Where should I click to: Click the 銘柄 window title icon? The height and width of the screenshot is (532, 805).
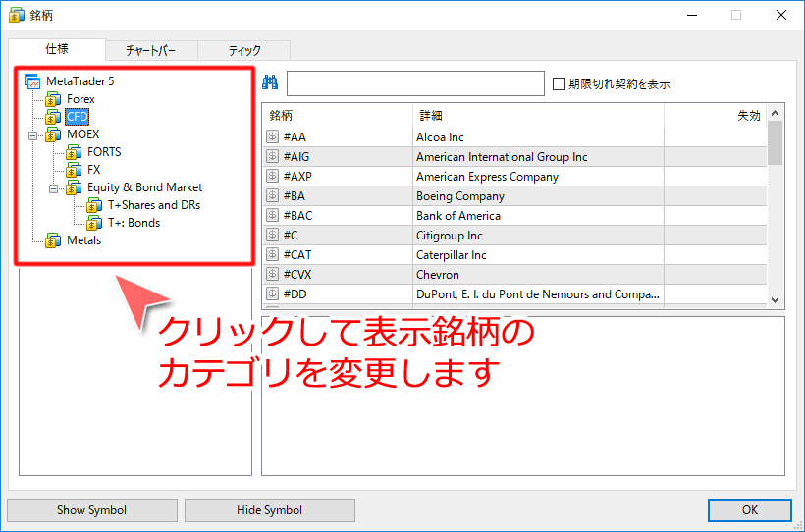[17, 15]
